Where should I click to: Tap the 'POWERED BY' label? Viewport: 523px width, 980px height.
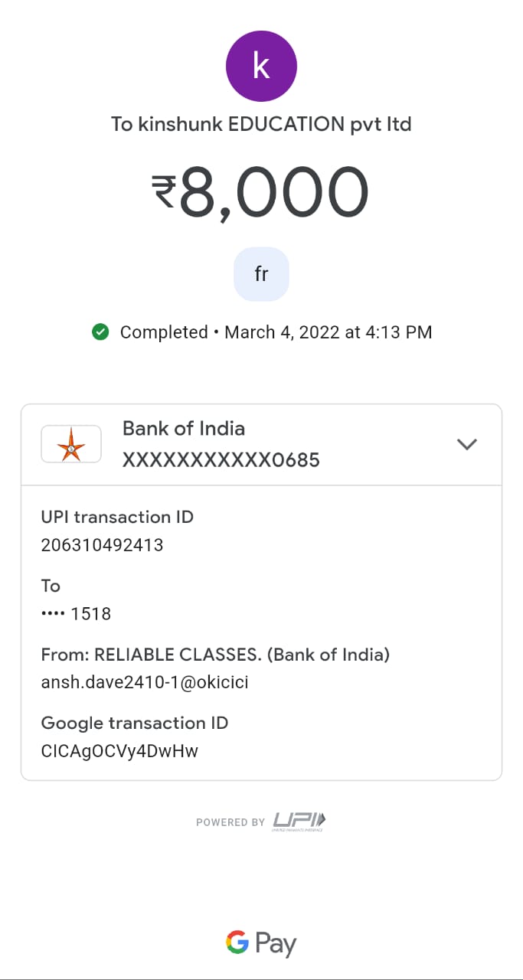230,822
